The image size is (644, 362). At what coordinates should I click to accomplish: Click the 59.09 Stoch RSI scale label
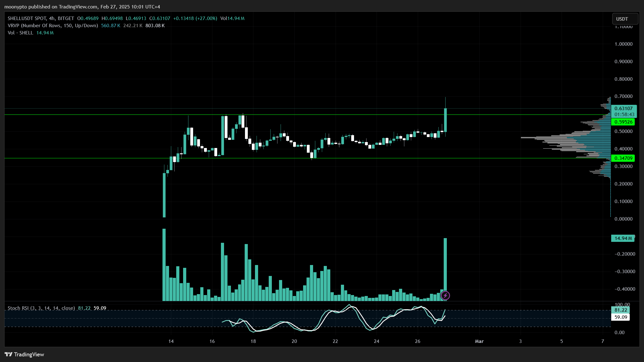click(x=621, y=317)
